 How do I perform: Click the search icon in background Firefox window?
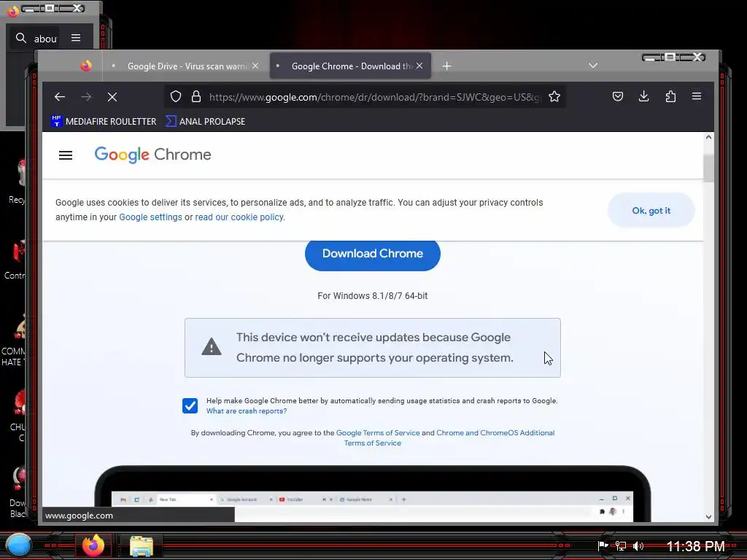pos(21,38)
